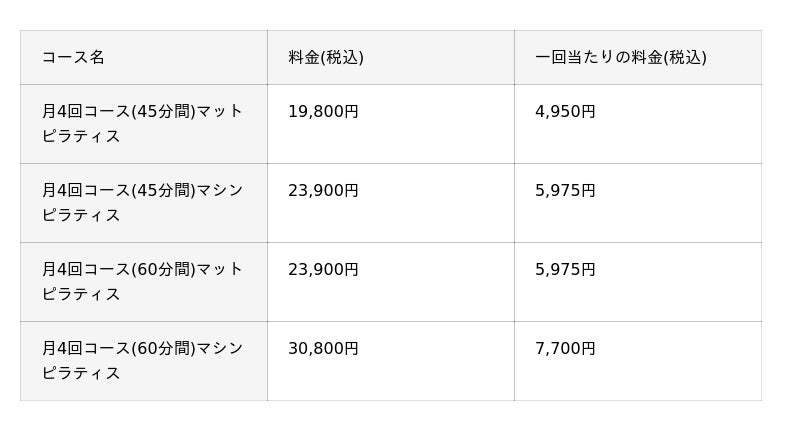Click the コース名 column header
This screenshot has width=800, height=431.
(73, 57)
